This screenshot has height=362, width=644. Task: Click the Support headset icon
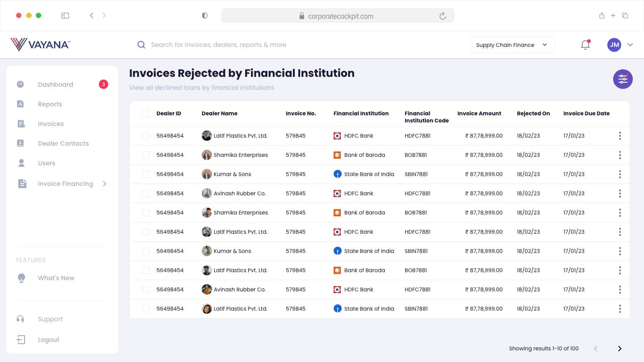click(x=21, y=319)
